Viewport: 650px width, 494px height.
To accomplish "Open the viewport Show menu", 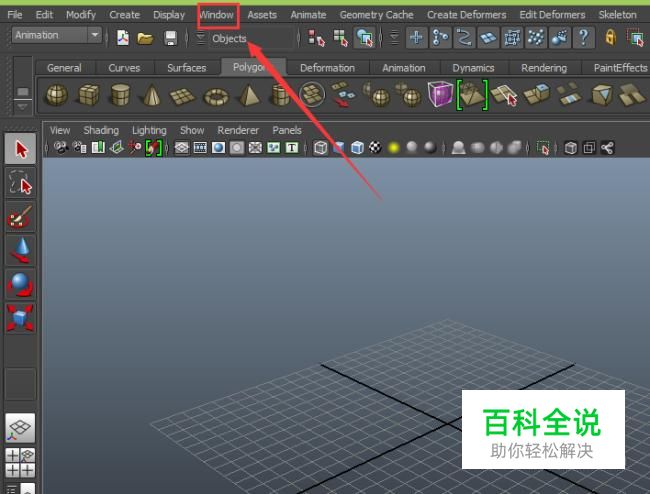I will coord(192,130).
